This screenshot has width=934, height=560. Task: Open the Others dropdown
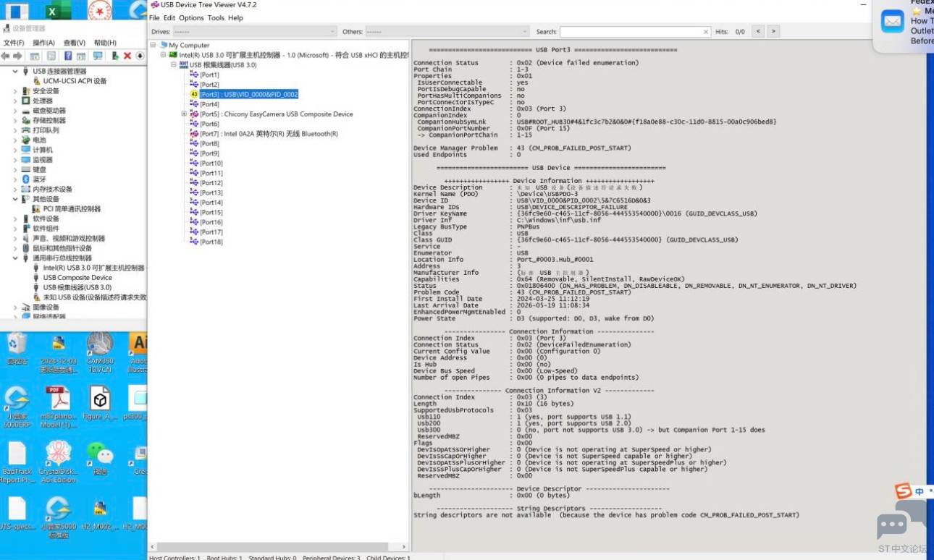pyautogui.click(x=447, y=32)
